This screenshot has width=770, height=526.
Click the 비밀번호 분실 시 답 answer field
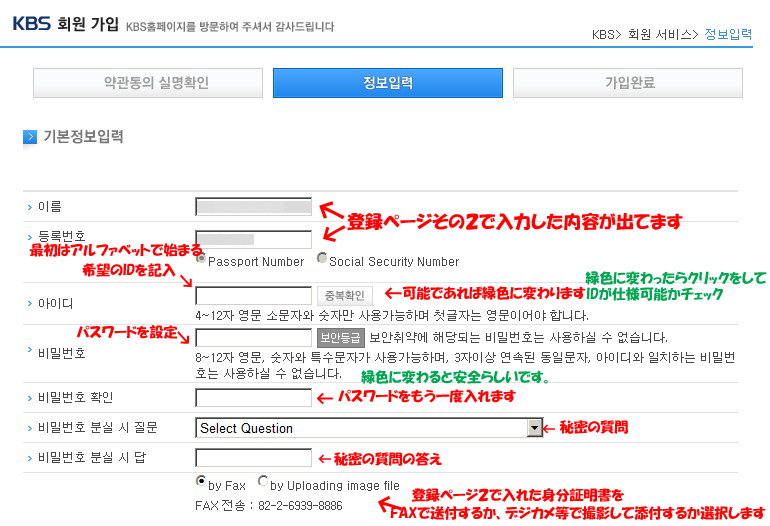click(253, 457)
